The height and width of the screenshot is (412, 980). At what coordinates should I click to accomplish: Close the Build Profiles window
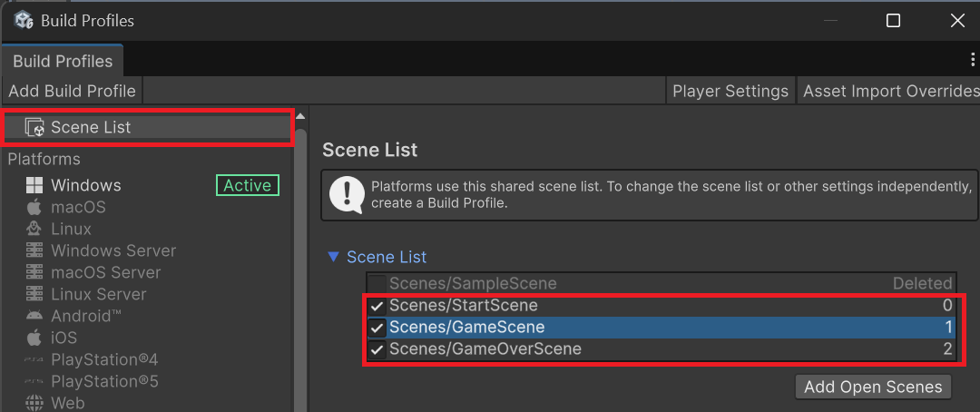pos(957,21)
